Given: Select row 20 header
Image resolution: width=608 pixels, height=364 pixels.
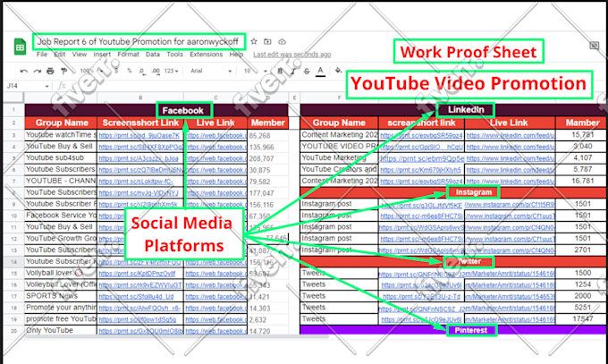Looking at the screenshot, I should click(x=13, y=331).
